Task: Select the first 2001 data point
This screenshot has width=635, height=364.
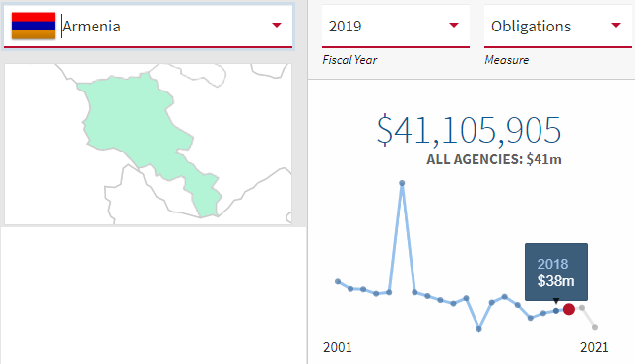Action: 338,281
